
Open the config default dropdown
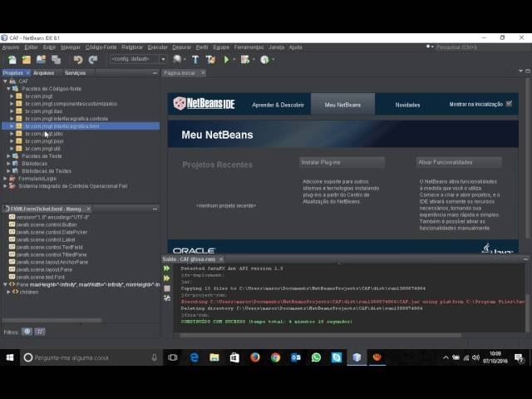coord(138,59)
